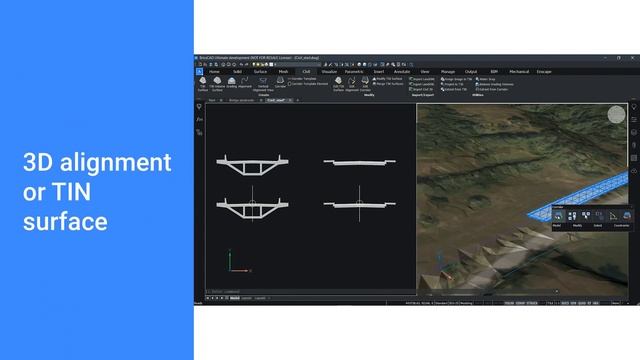Viewport: 640px width, 360px height.
Task: Open the Output ribbon tab
Action: [471, 71]
